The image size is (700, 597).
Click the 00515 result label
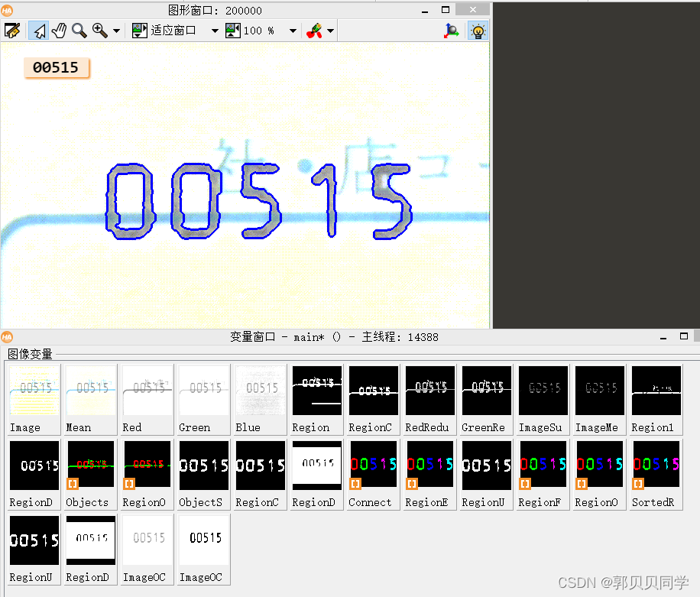tap(56, 67)
